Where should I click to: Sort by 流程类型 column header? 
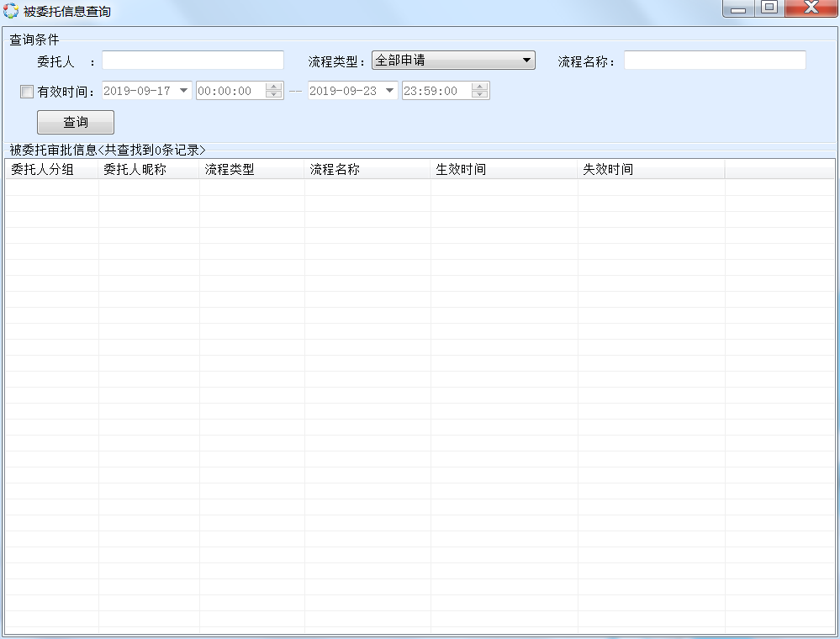251,169
